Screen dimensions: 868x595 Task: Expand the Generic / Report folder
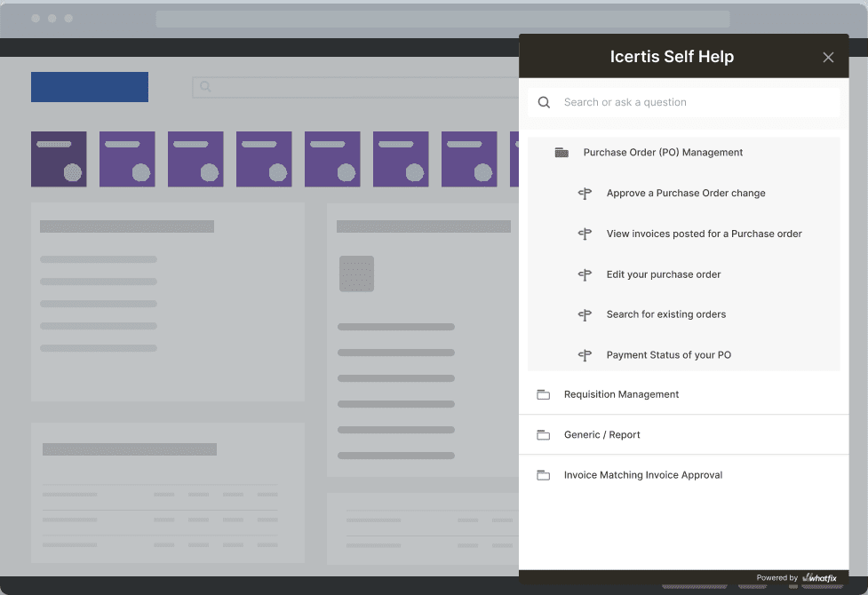coord(601,435)
